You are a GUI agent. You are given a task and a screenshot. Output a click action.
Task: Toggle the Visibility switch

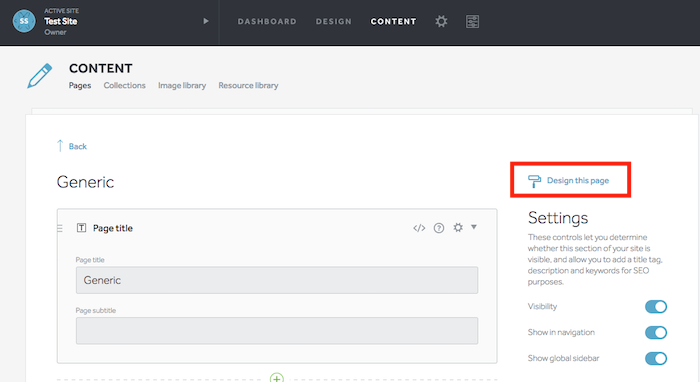click(x=656, y=307)
